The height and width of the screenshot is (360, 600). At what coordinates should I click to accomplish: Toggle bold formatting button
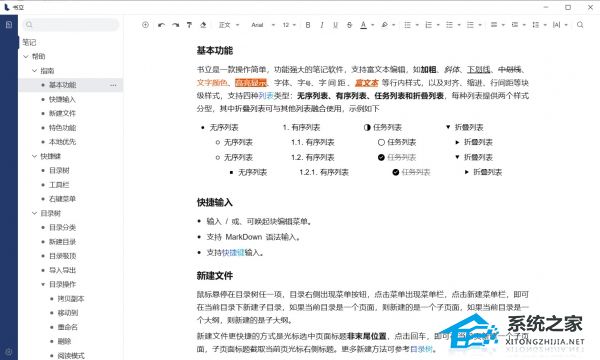pyautogui.click(x=308, y=25)
